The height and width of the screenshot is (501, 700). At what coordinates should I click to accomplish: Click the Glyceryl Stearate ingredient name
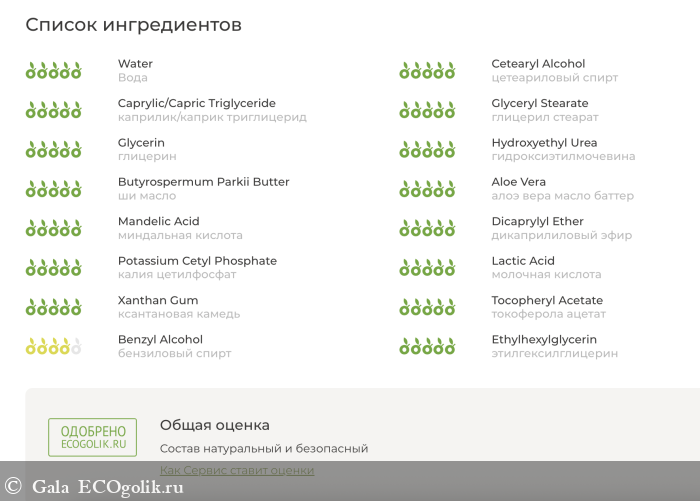539,103
